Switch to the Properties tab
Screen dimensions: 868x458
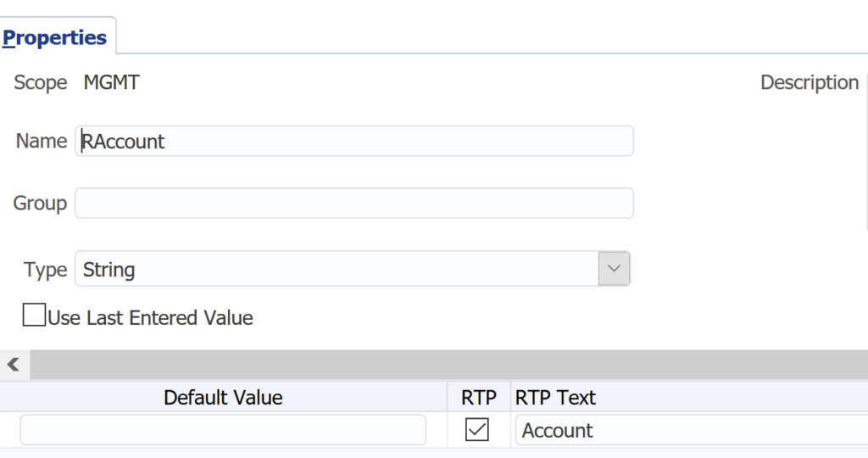coord(54,37)
